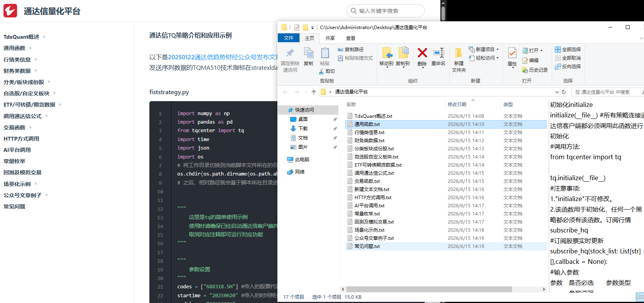The height and width of the screenshot is (303, 644).
Task: Click Copy path in ribbon
Action: 350,50
